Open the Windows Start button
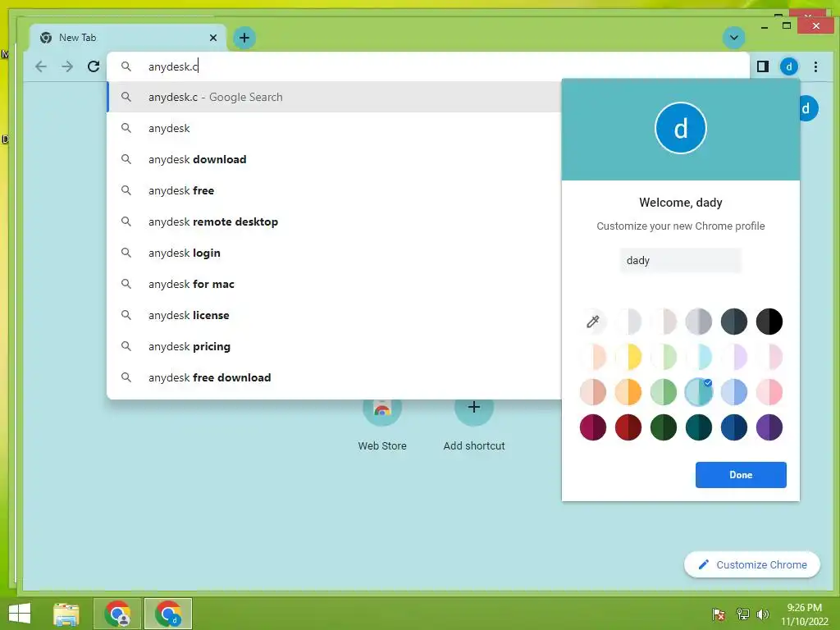Screen dimensions: 840x630 [x=20, y=614]
